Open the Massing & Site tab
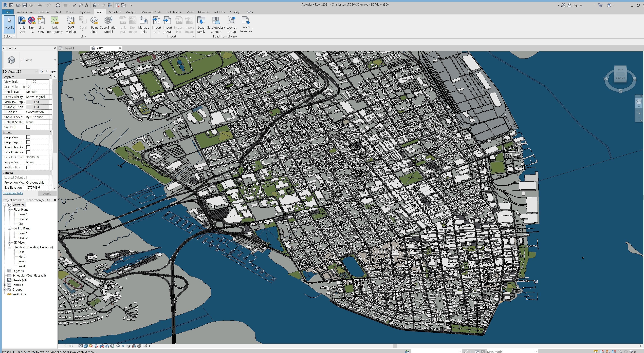Viewport: 644px width, 353px height. tap(151, 12)
